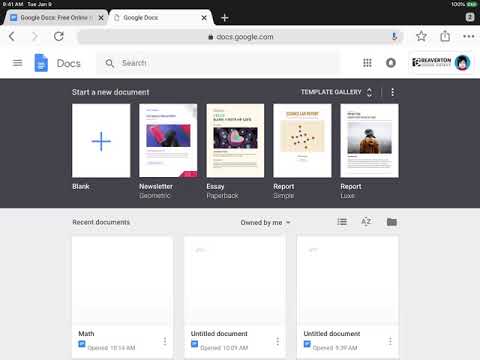Screen dimensions: 480x360
Task: Open the Math document thumbnail
Action: 122,281
